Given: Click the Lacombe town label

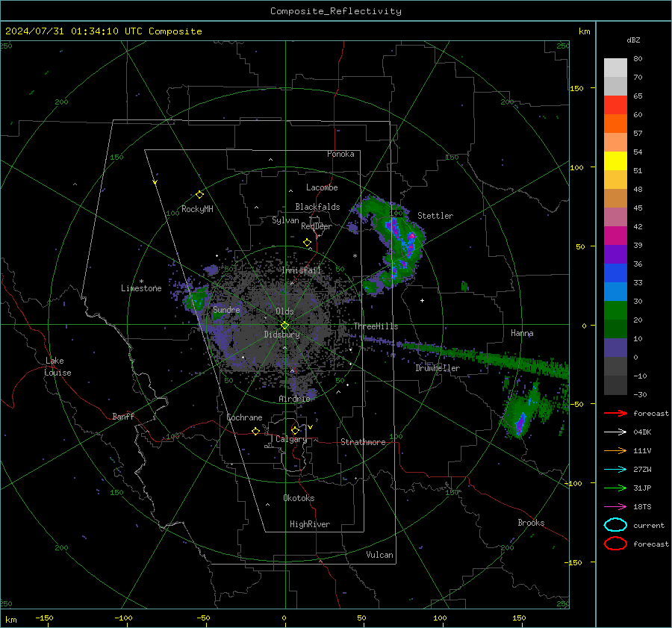Looking at the screenshot, I should tap(321, 187).
